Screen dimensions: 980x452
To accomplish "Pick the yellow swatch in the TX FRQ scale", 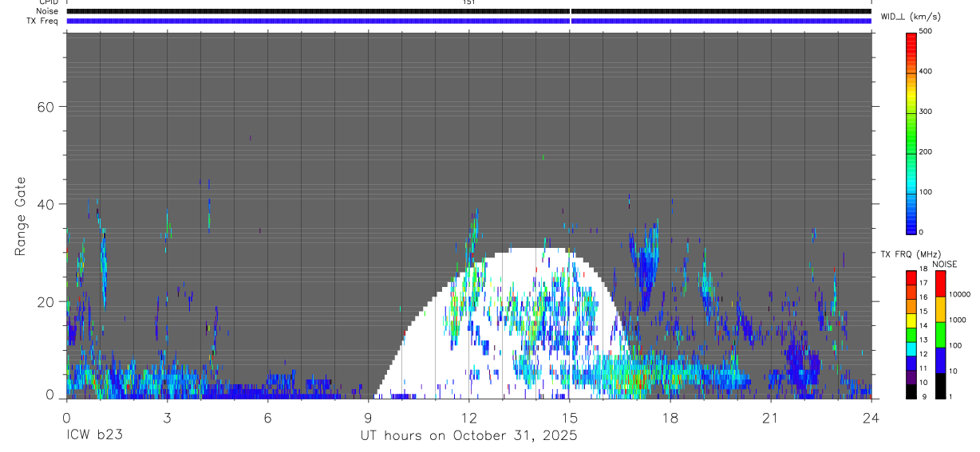I will coord(911,320).
